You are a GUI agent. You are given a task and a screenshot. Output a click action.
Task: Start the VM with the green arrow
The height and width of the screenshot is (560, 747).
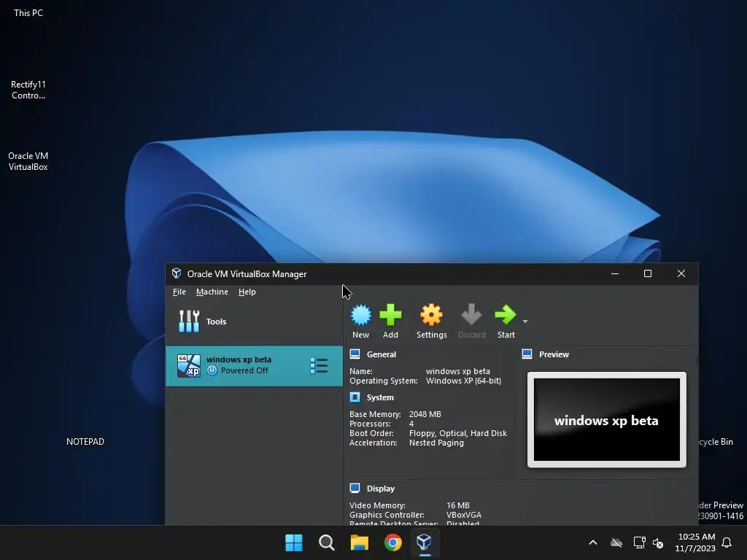pos(506,321)
